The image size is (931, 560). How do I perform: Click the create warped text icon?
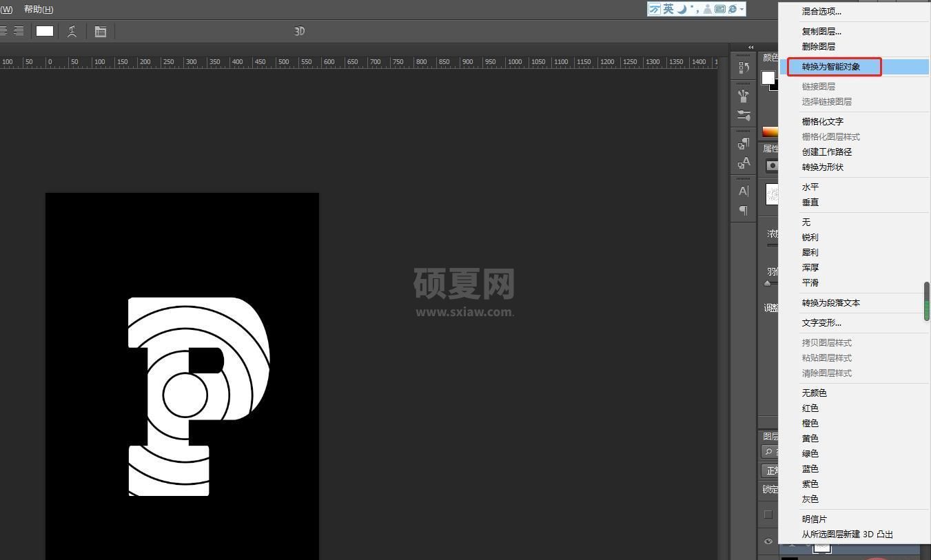coord(72,31)
